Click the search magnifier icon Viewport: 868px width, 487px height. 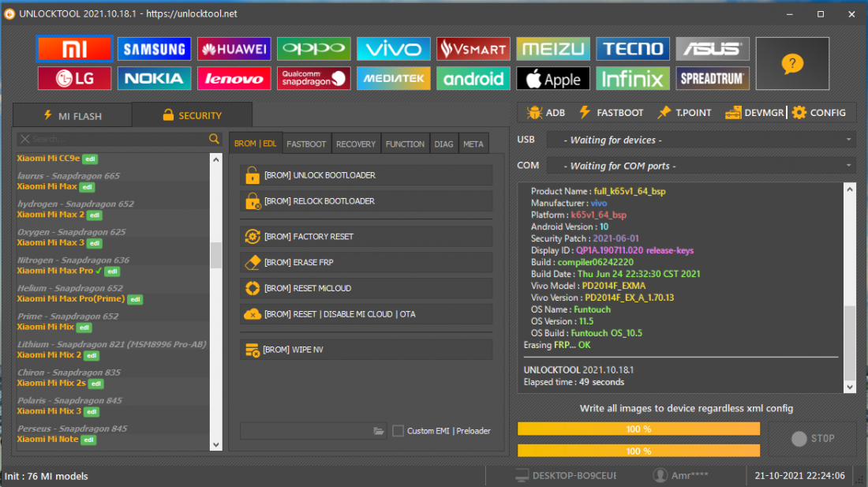coord(214,139)
